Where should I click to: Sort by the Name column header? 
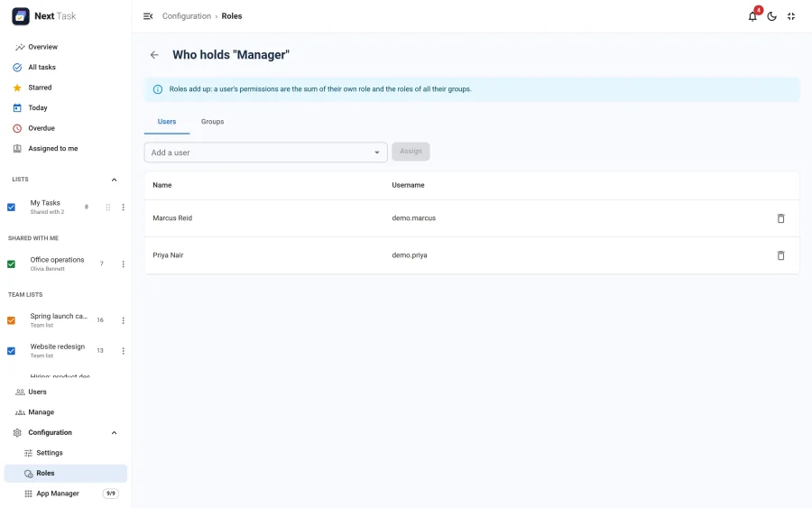coord(162,185)
